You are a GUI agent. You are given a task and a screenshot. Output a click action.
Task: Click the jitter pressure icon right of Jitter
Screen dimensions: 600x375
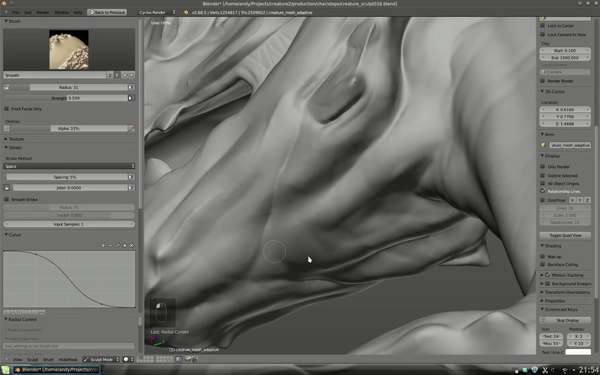coord(131,188)
